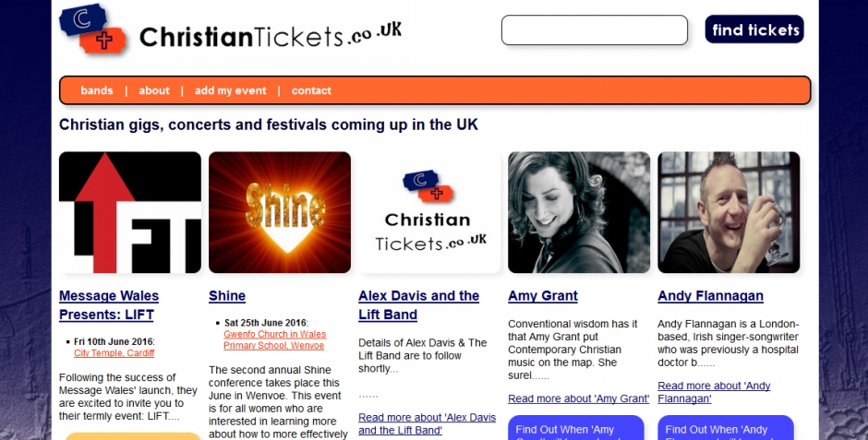The image size is (868, 440).
Task: Open Message Wales Presents: LIFT heading link
Action: (109, 305)
